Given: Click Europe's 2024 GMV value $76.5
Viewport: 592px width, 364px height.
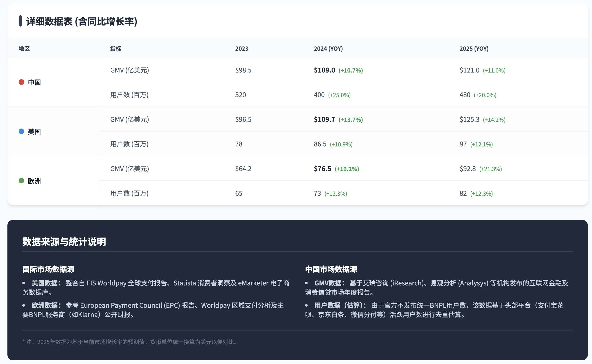Looking at the screenshot, I should [322, 169].
